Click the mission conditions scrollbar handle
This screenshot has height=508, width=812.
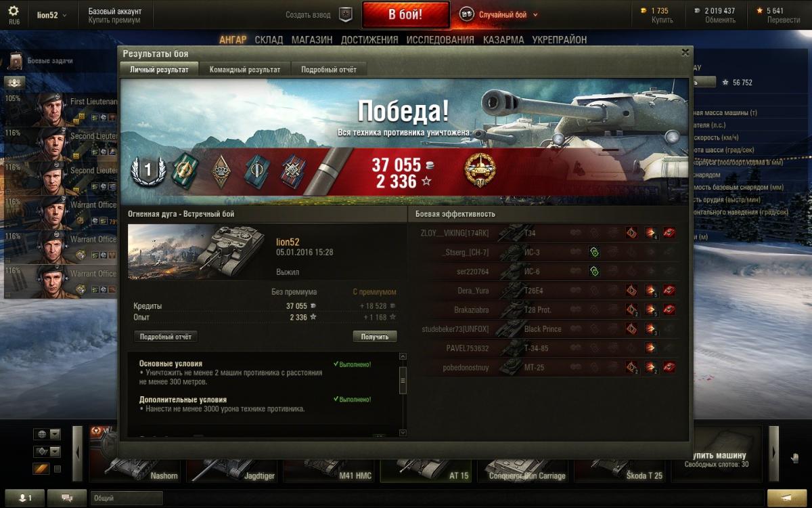click(403, 380)
